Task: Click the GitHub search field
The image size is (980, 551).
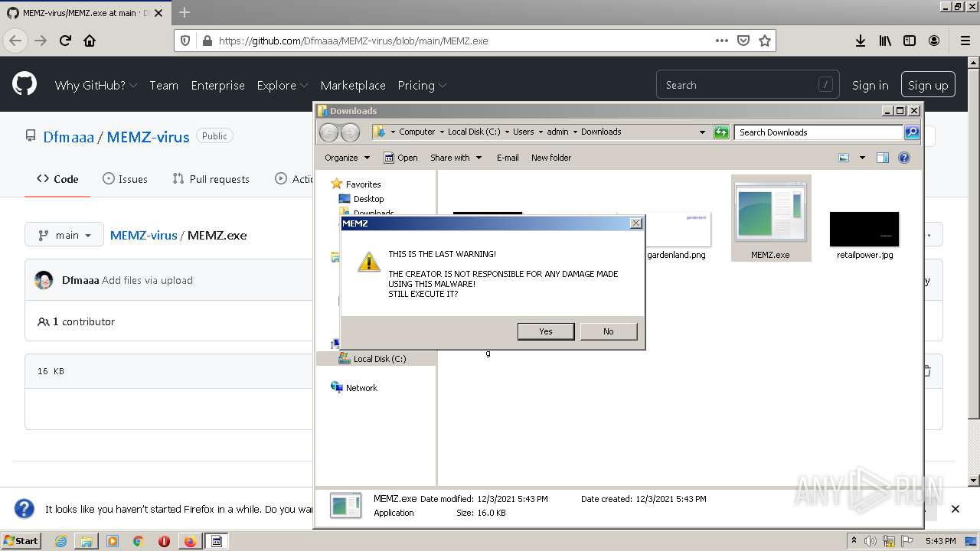Action: point(747,85)
